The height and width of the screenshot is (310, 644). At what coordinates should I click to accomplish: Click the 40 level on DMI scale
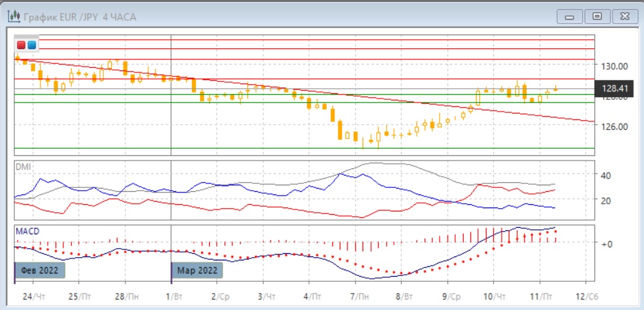click(x=605, y=176)
